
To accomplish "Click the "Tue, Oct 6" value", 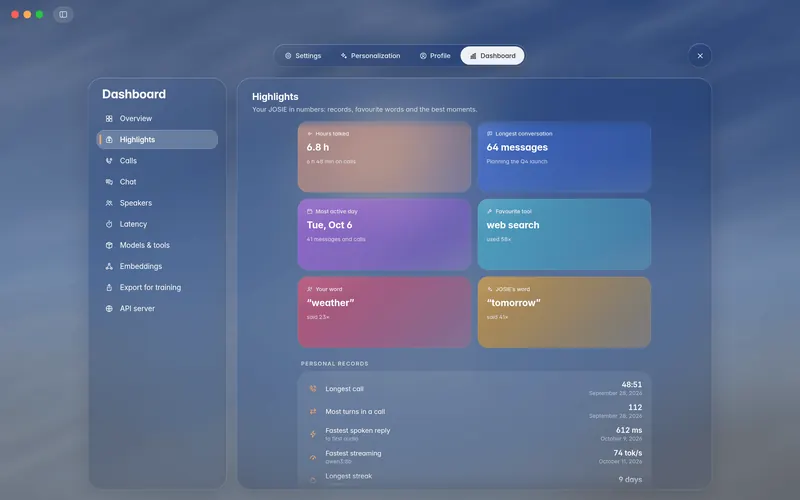I will (x=329, y=225).
